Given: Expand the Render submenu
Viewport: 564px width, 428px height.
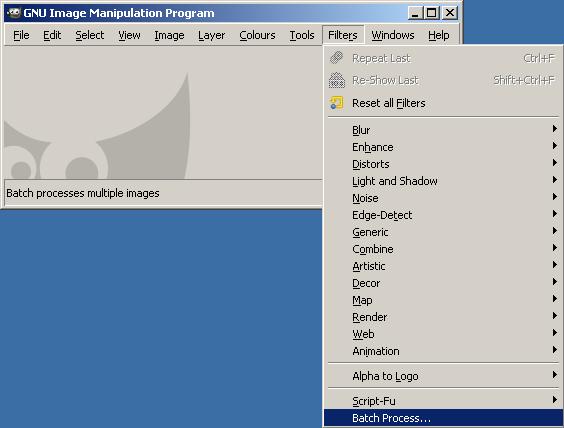Looking at the screenshot, I should pos(443,317).
